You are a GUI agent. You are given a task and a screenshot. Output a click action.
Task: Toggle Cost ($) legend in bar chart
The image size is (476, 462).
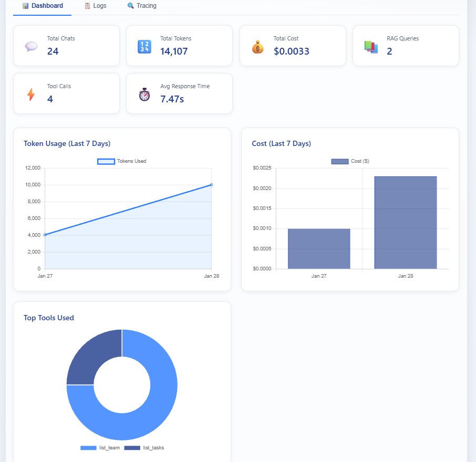point(350,161)
